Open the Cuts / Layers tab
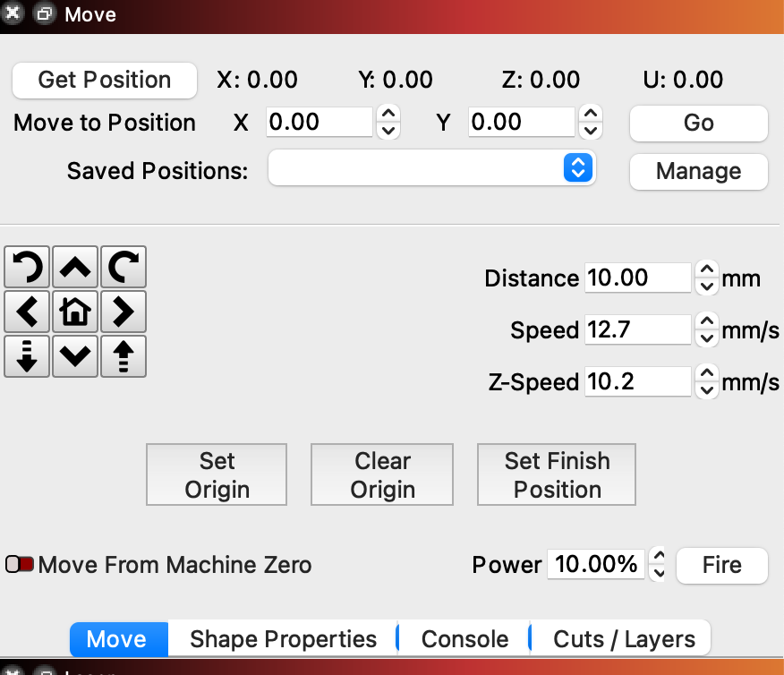The width and height of the screenshot is (784, 675). click(x=624, y=639)
